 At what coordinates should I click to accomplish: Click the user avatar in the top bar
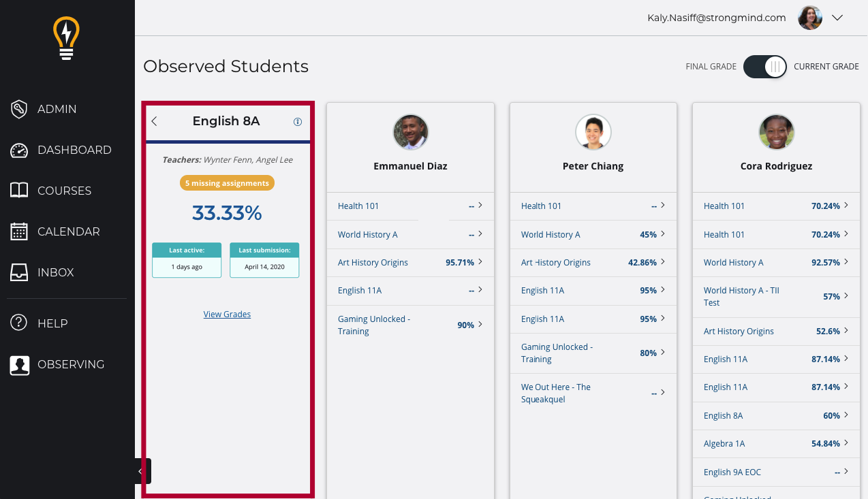point(809,18)
